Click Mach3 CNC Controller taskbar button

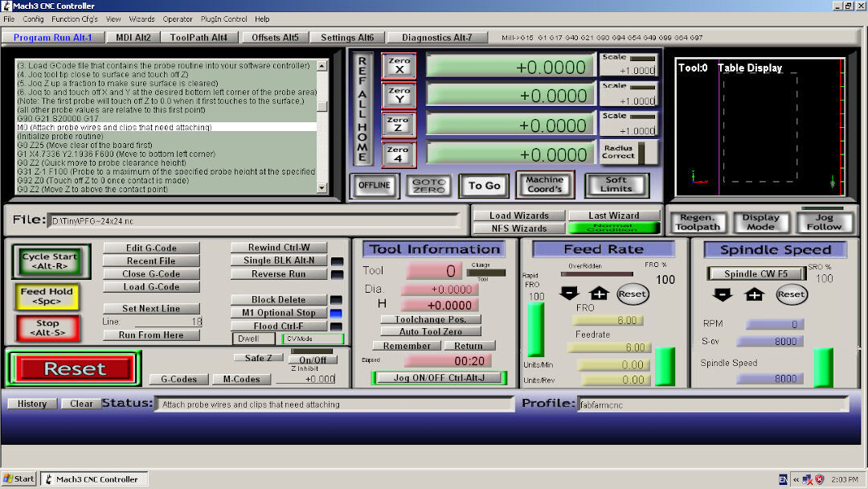click(x=96, y=479)
